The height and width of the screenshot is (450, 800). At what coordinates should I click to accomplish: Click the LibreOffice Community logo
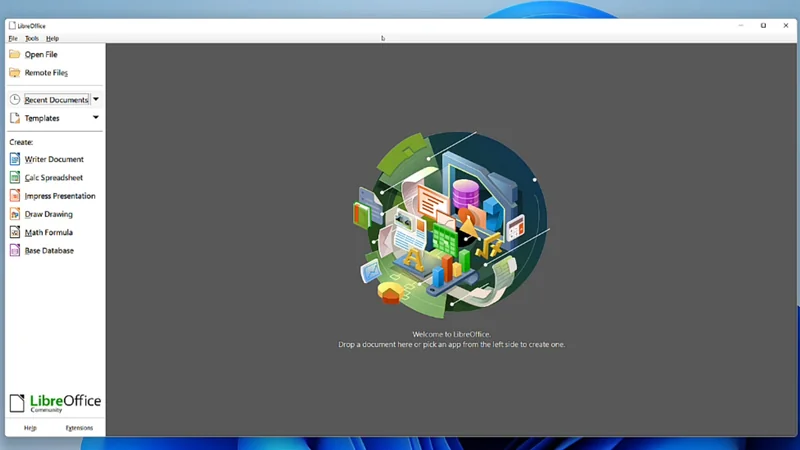click(55, 402)
